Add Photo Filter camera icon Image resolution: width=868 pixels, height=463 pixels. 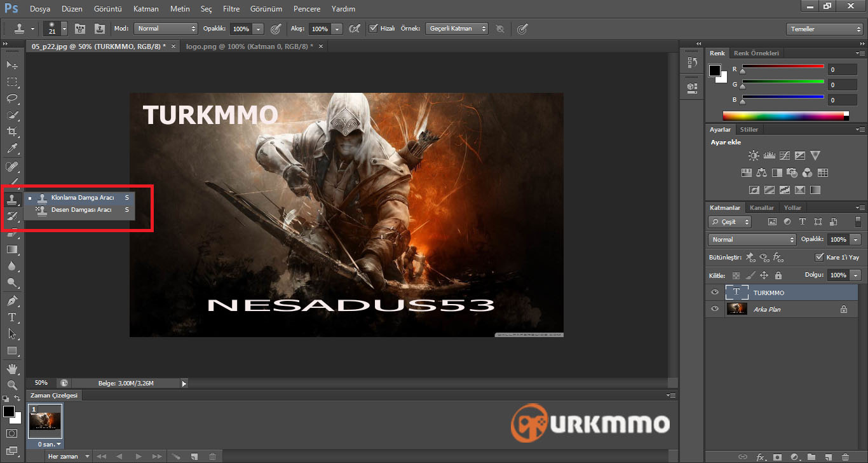(x=792, y=172)
